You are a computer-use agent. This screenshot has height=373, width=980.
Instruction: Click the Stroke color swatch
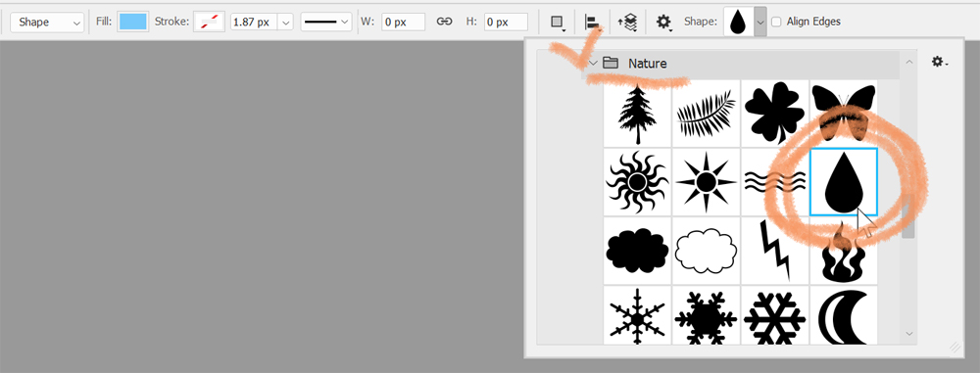(x=210, y=22)
